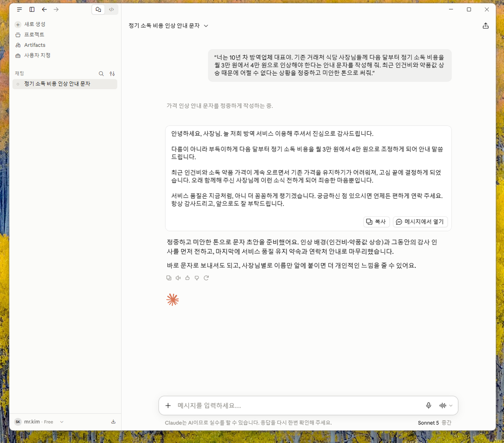The image size is (504, 443).
Task: Read the response aloud with speaker icon
Action: pyautogui.click(x=178, y=278)
